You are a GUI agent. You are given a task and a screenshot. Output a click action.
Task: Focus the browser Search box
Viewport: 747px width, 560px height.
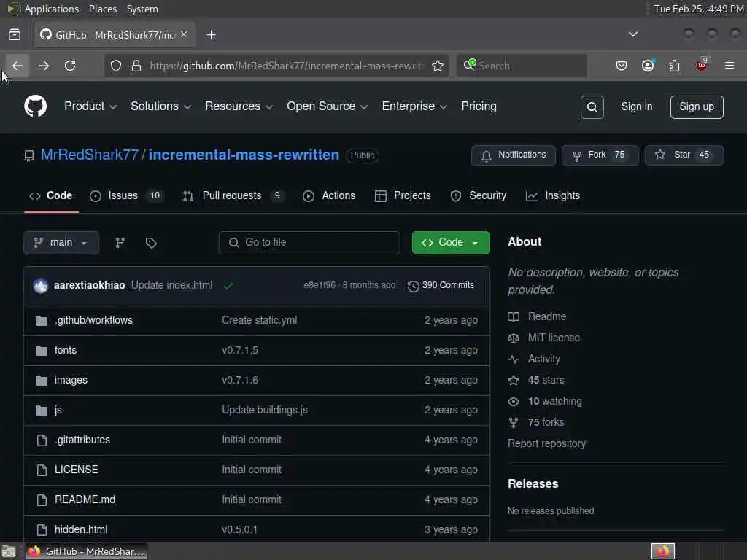coord(522,66)
